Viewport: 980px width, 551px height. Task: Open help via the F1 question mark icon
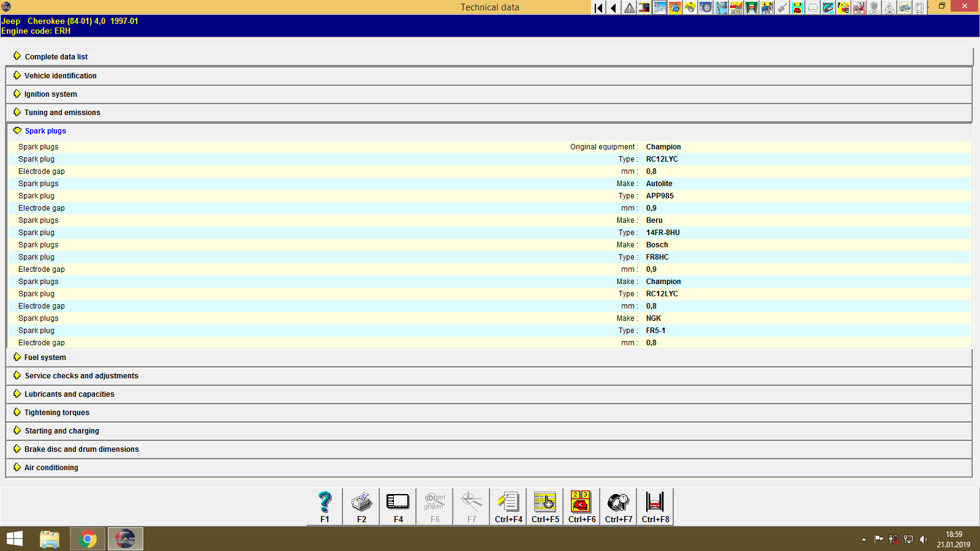click(324, 506)
